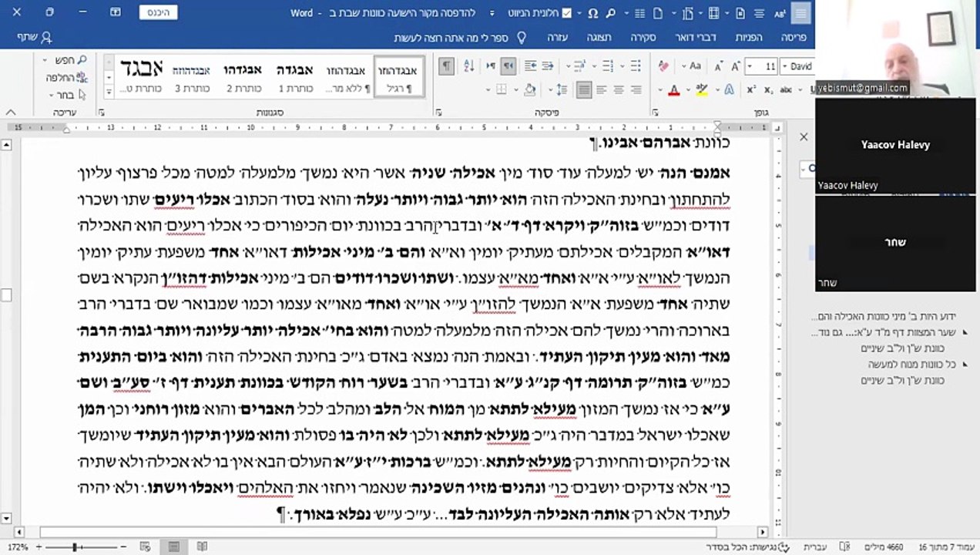The image size is (980, 555).
Task: Click the Sort A-Z icon
Action: 468,66
